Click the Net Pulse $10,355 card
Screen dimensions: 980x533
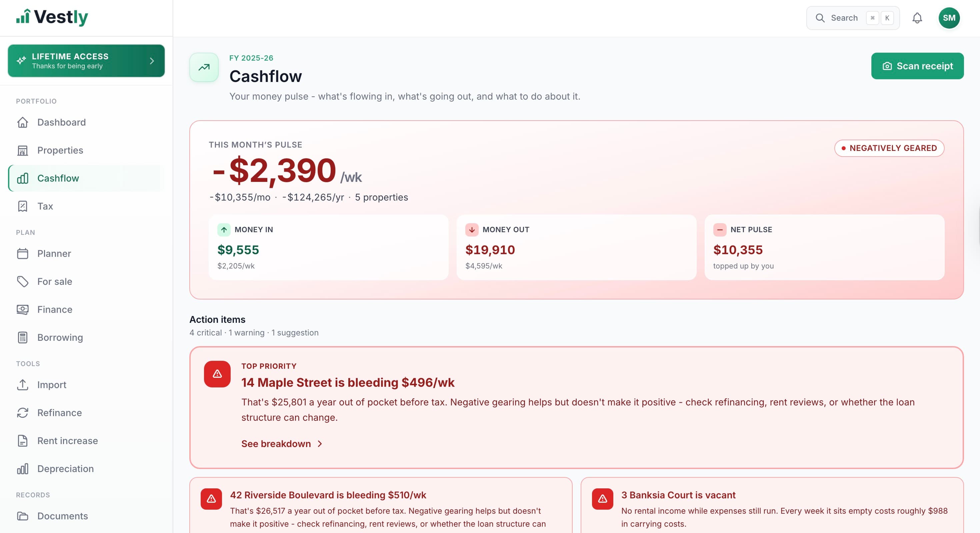click(824, 248)
